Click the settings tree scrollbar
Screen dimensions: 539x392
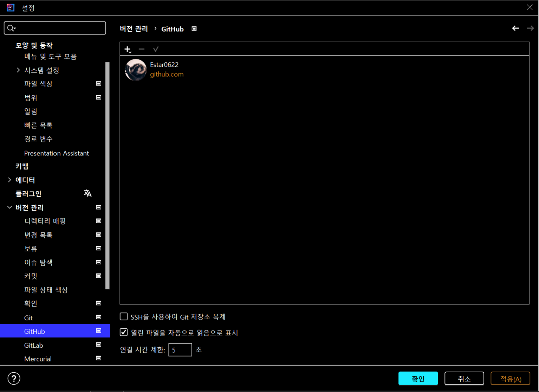tap(108, 176)
